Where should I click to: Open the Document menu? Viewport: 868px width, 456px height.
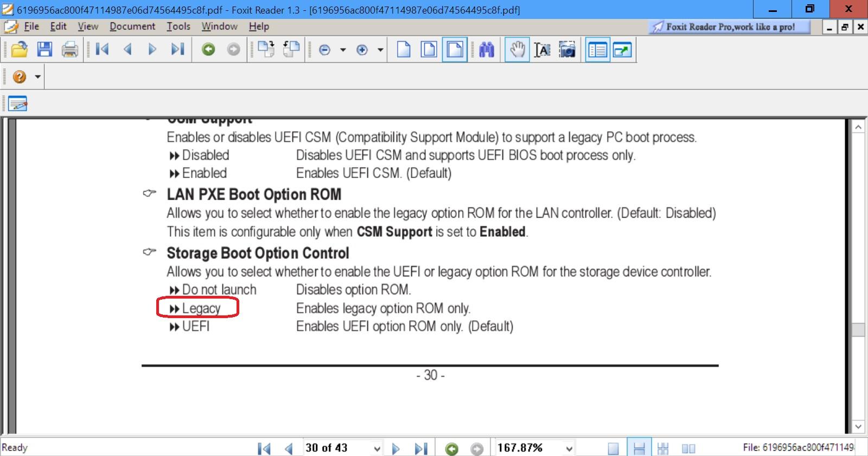[x=132, y=26]
